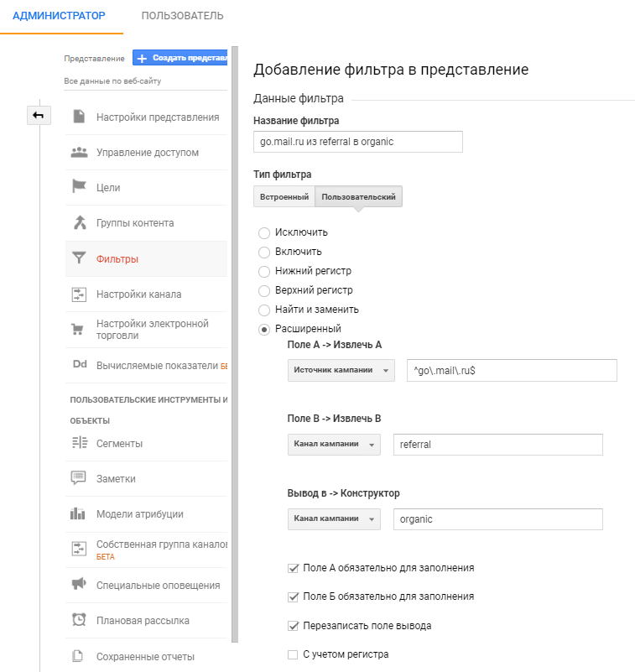Click the output field containing organic
Image resolution: width=635 pixels, height=672 pixels.
click(498, 519)
